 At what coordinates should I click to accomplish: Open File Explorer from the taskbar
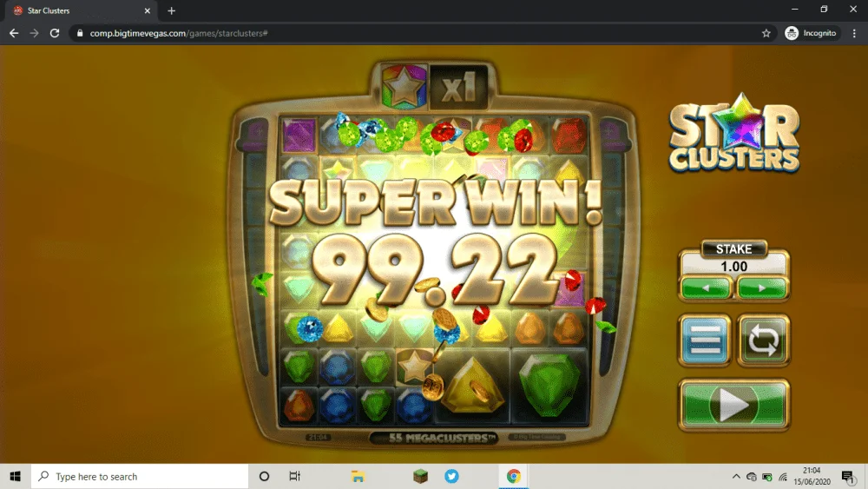tap(358, 476)
